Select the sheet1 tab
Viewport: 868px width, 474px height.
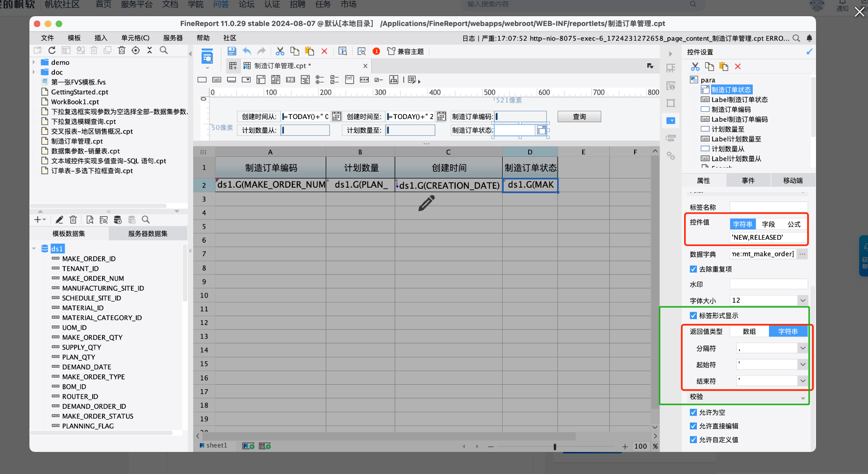pyautogui.click(x=213, y=446)
